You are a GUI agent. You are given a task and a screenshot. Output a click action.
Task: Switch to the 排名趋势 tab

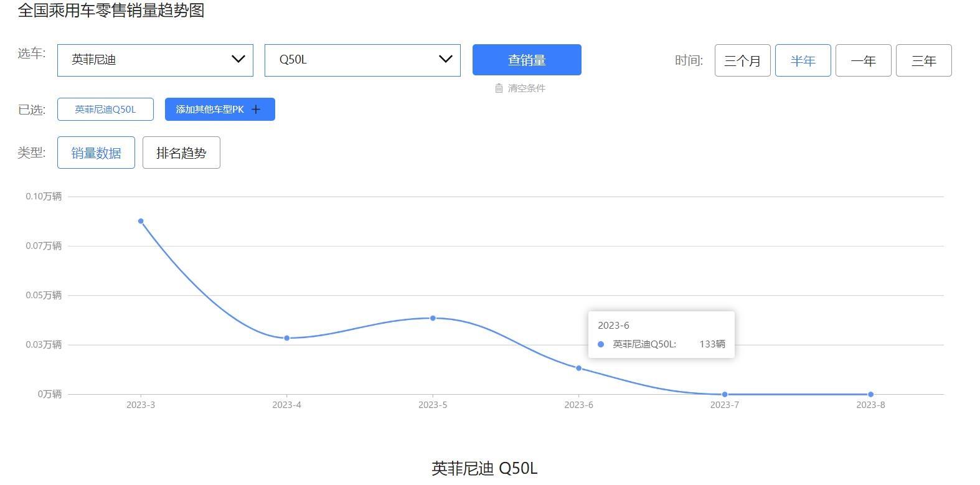181,153
